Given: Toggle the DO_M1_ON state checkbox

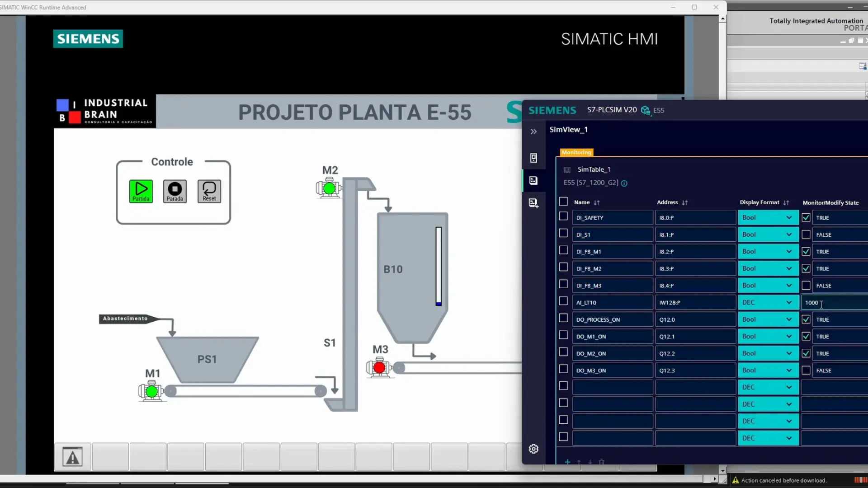Looking at the screenshot, I should [806, 337].
